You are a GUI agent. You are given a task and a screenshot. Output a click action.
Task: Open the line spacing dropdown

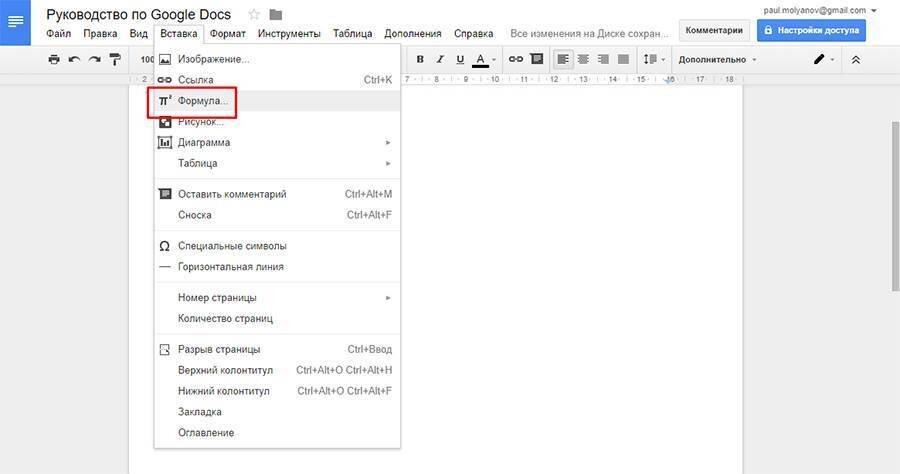(x=654, y=59)
